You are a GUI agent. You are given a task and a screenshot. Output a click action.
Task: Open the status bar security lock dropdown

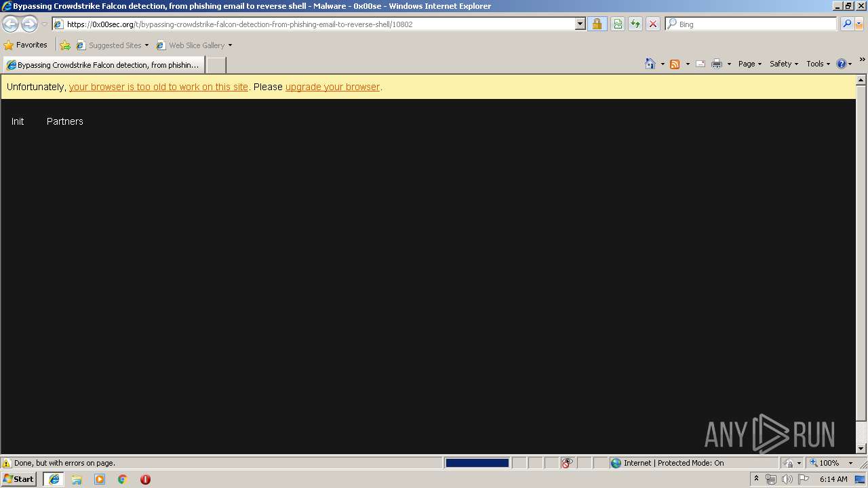(793, 463)
